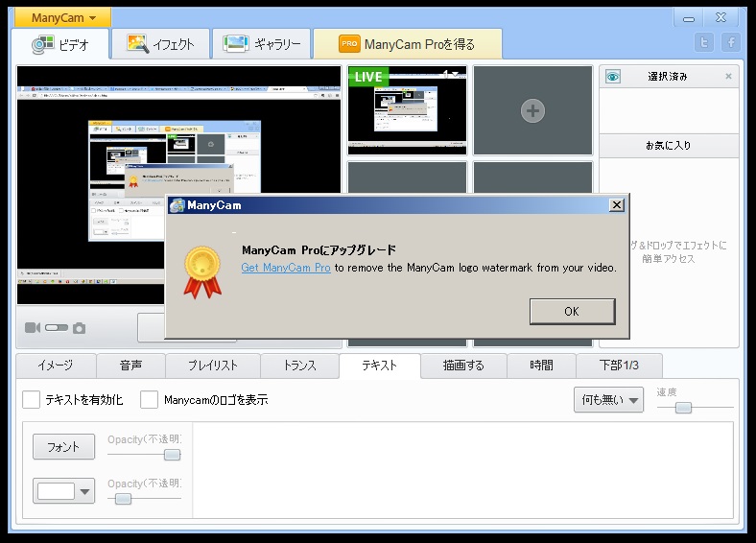Minimize the ManyCam window
Screen dimensions: 756x543
pyautogui.click(x=689, y=18)
